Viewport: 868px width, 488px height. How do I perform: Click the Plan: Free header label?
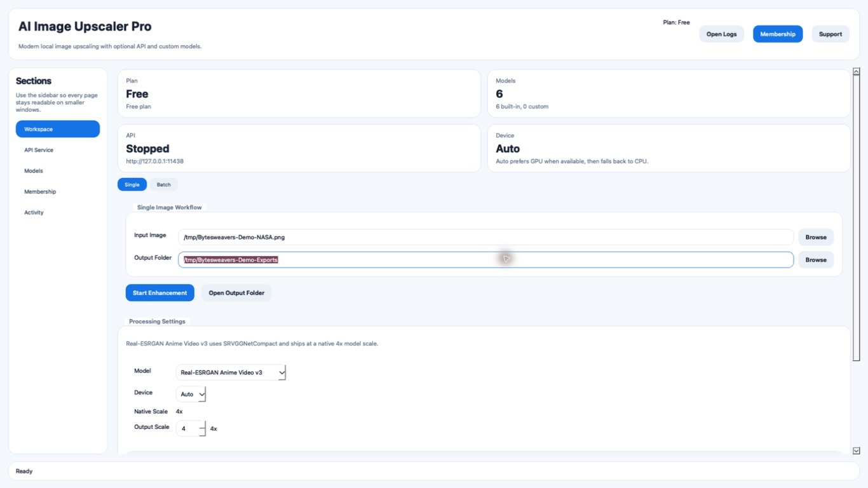coord(676,22)
